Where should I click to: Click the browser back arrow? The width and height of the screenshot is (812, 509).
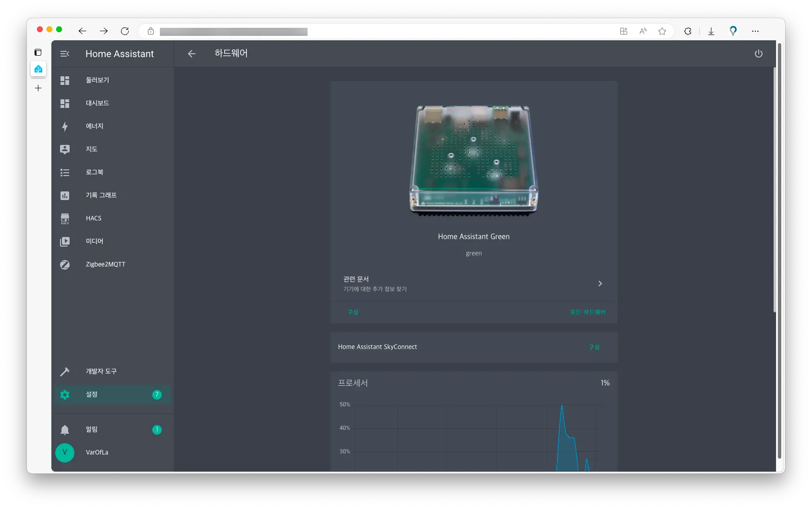(83, 31)
